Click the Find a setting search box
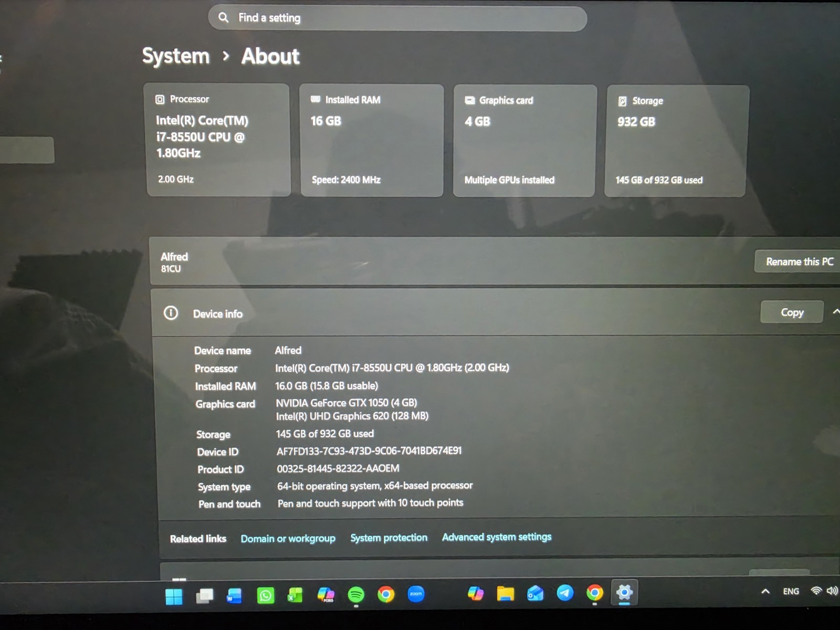The image size is (840, 630). (397, 18)
